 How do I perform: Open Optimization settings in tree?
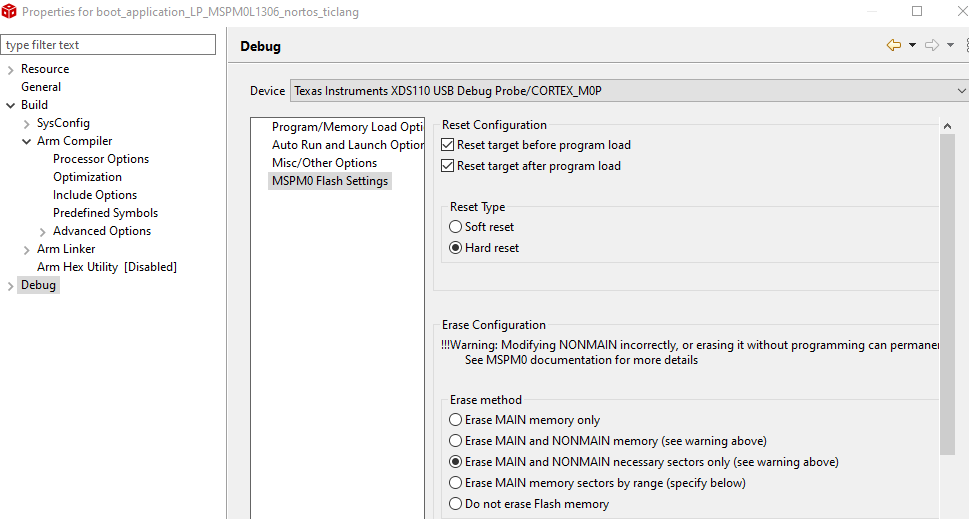87,177
